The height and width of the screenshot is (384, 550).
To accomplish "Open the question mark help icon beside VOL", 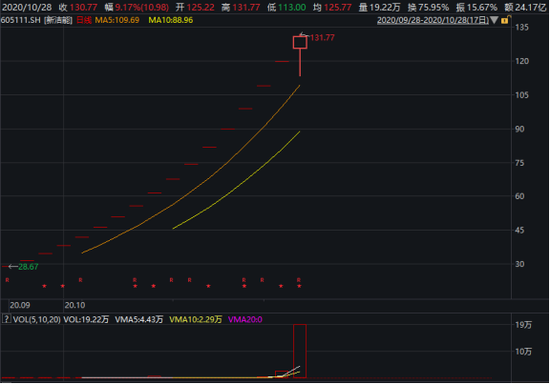I will (6, 319).
